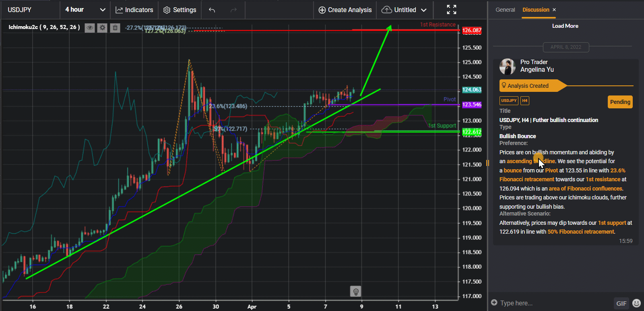The height and width of the screenshot is (311, 644).
Task: Click the Analysis Created label
Action: pos(528,86)
